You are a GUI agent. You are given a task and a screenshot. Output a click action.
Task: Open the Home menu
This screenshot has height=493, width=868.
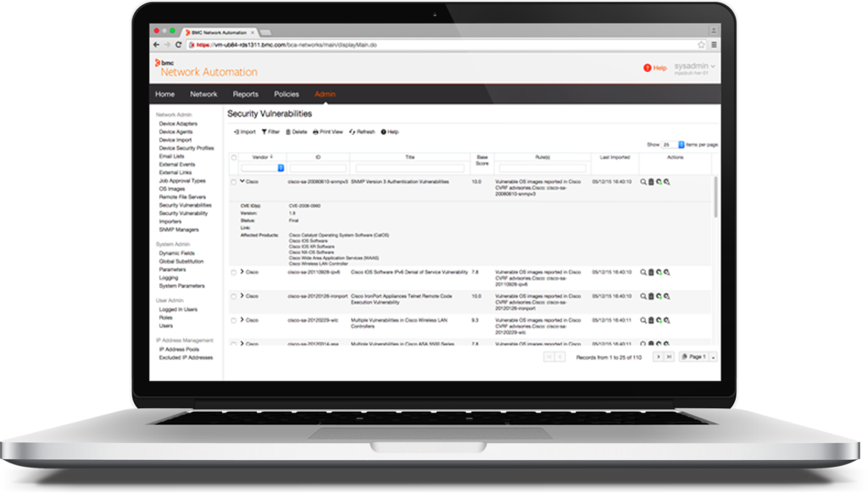pos(165,94)
